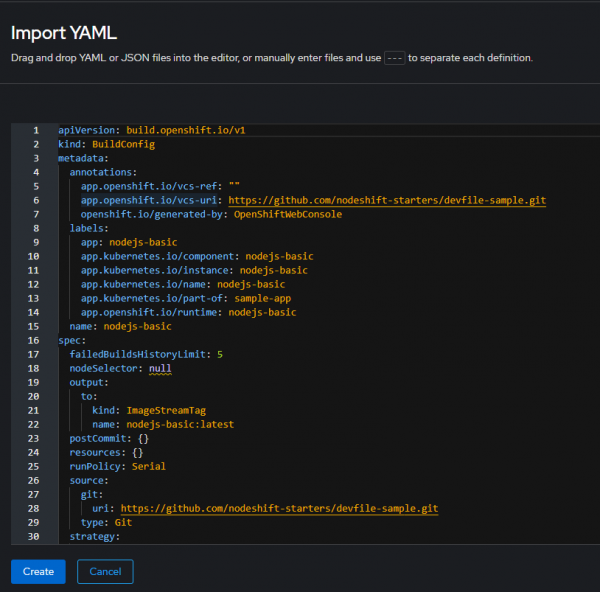The width and height of the screenshot is (600, 592).
Task: Place cursor on the metadata key
Action: click(x=84, y=158)
